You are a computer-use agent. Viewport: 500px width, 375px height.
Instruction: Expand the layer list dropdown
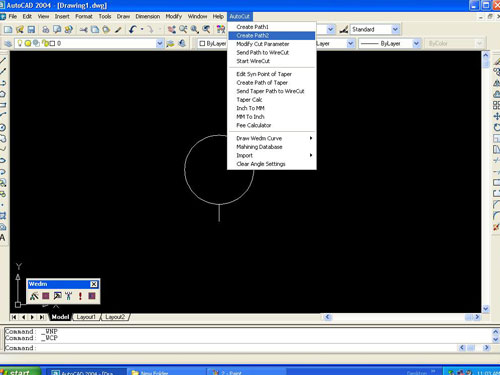click(160, 43)
